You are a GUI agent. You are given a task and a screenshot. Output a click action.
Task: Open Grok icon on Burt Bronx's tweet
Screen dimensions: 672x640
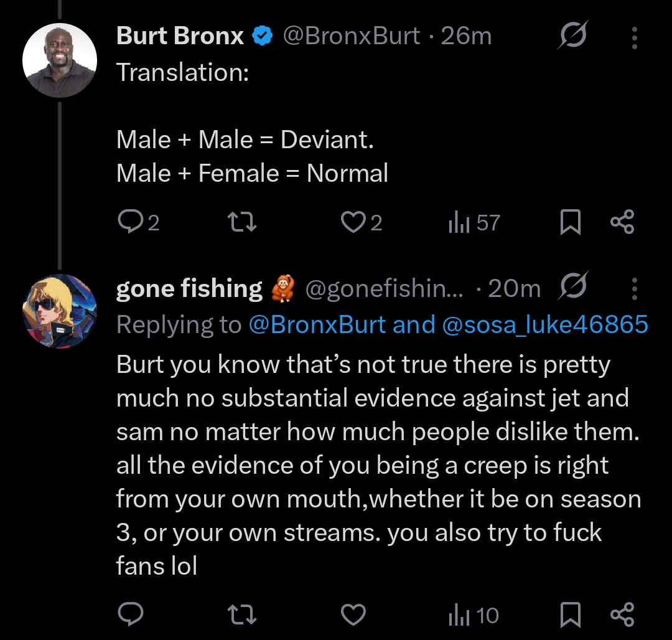(572, 38)
